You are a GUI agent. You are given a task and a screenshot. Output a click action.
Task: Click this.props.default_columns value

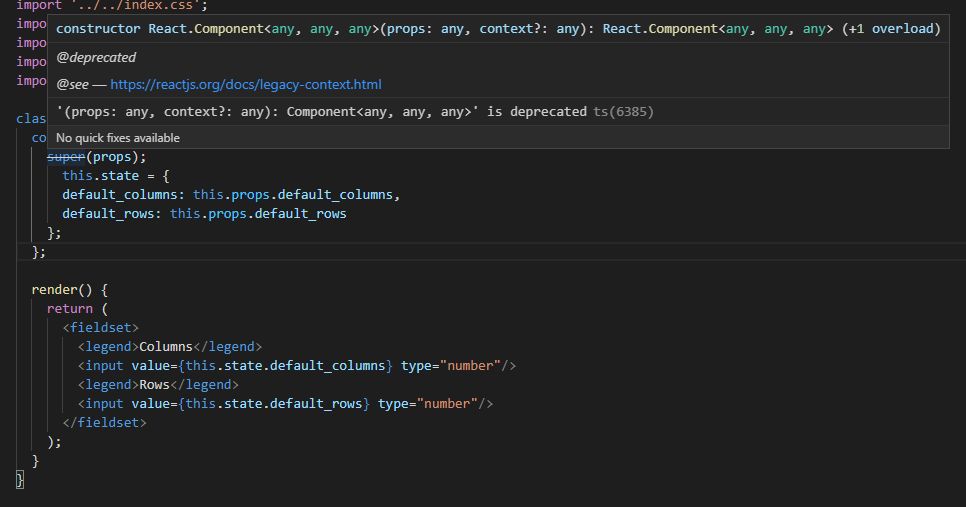click(293, 195)
